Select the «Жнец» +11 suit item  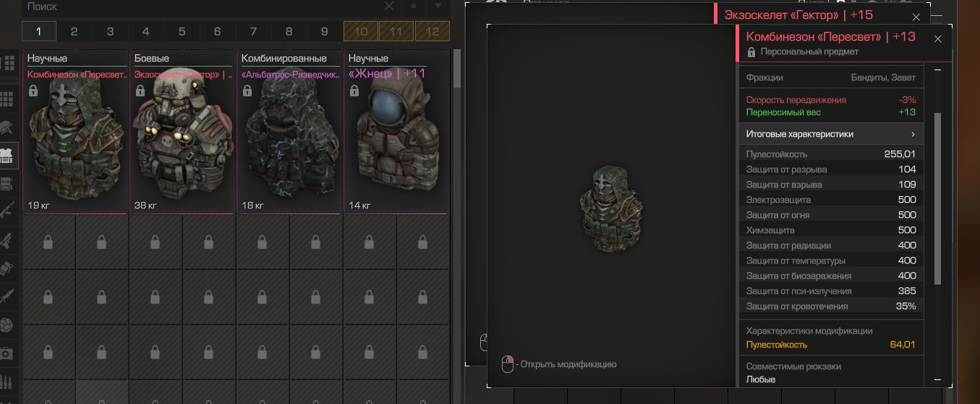[x=396, y=133]
